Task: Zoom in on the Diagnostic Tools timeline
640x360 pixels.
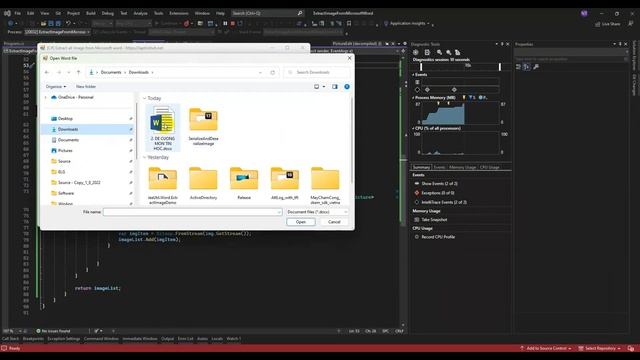Action: pyautogui.click(x=439, y=52)
